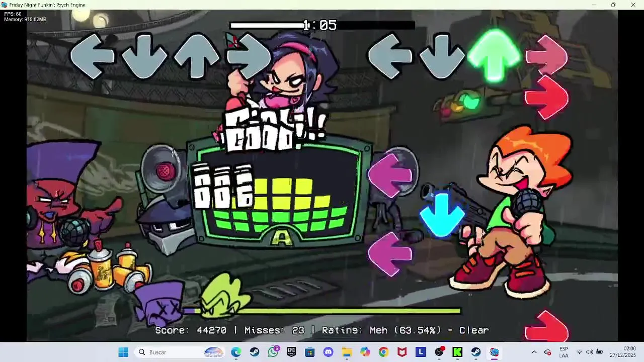Open the Copilot taskbar icon
The image size is (644, 362).
[x=365, y=352]
